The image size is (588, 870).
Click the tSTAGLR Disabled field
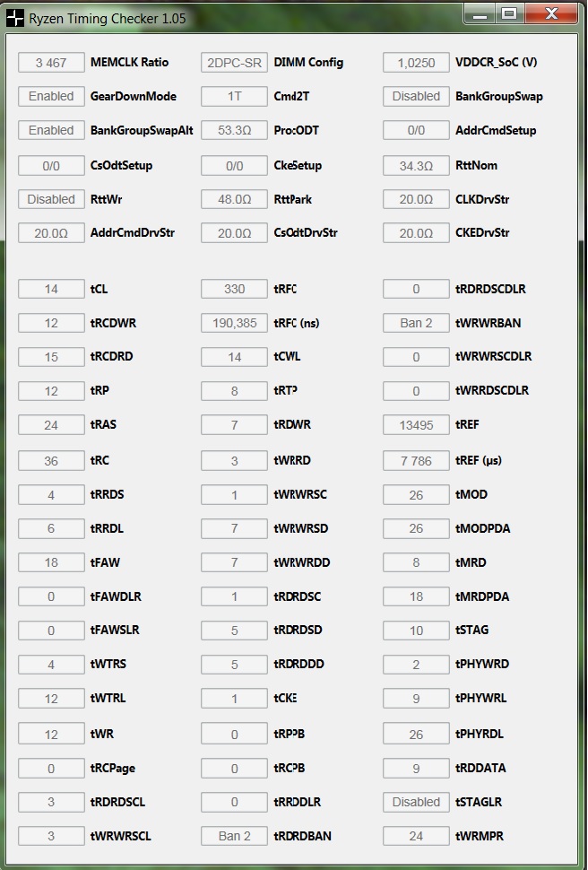416,803
